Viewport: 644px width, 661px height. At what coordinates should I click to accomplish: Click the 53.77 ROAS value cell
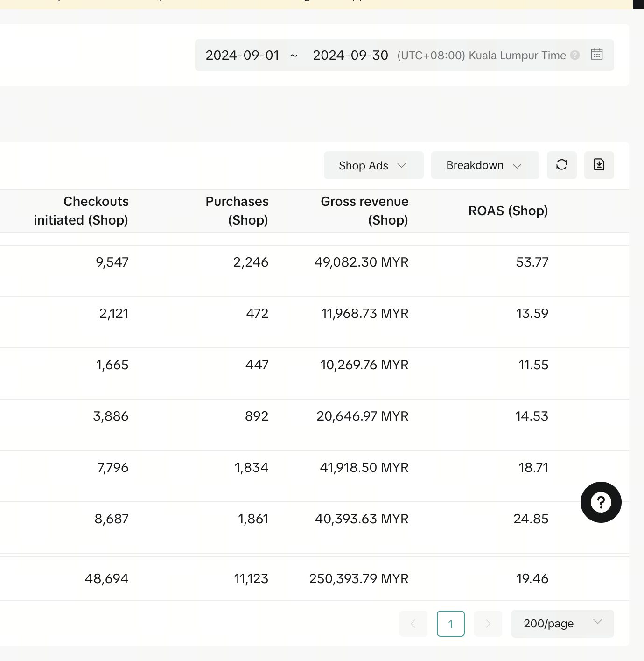pyautogui.click(x=532, y=262)
